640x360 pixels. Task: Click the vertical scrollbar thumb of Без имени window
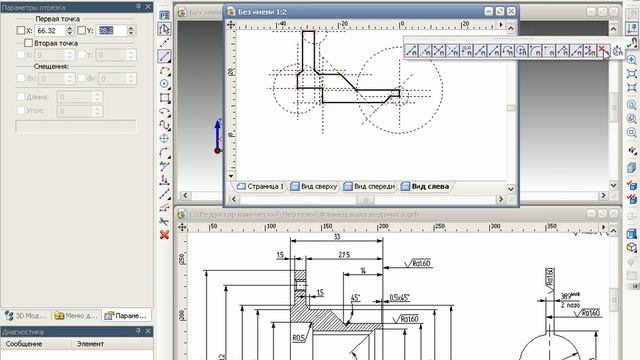tap(511, 108)
